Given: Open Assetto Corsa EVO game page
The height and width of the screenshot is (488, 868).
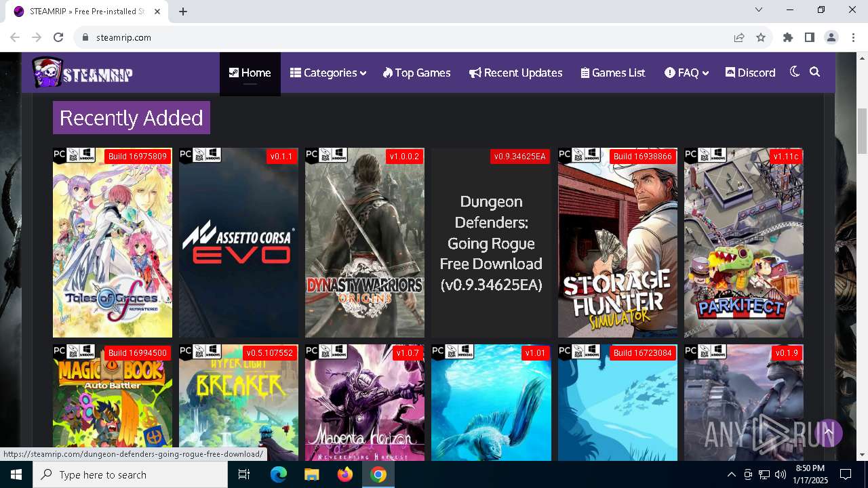Looking at the screenshot, I should pyautogui.click(x=239, y=243).
